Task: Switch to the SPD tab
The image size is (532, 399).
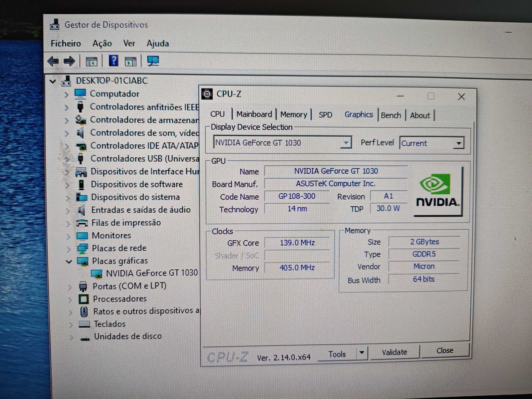Action: [325, 115]
